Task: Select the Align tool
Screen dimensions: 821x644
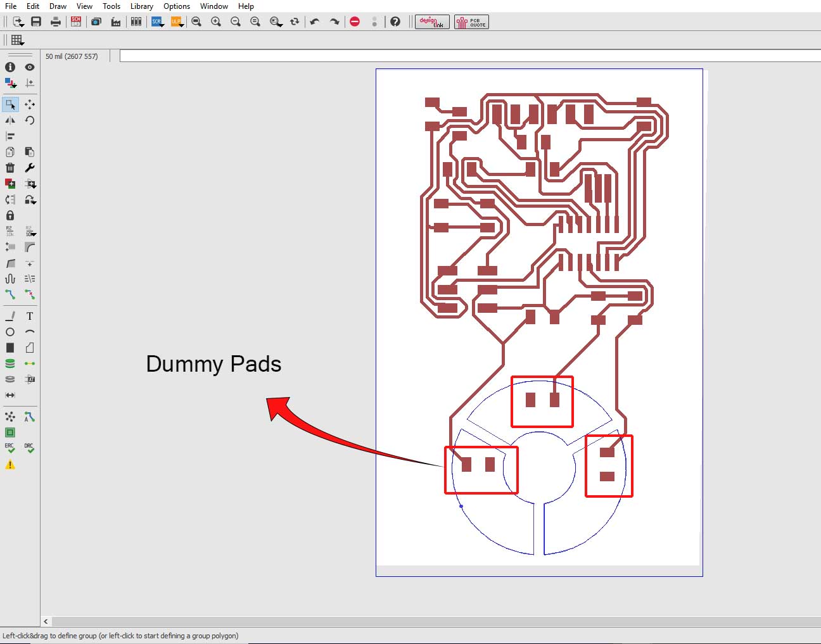Action: coord(10,136)
